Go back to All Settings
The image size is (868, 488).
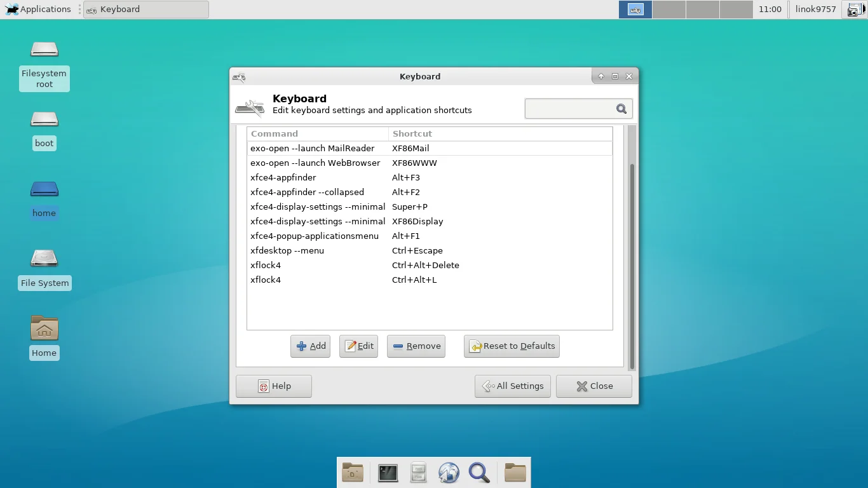(x=513, y=386)
